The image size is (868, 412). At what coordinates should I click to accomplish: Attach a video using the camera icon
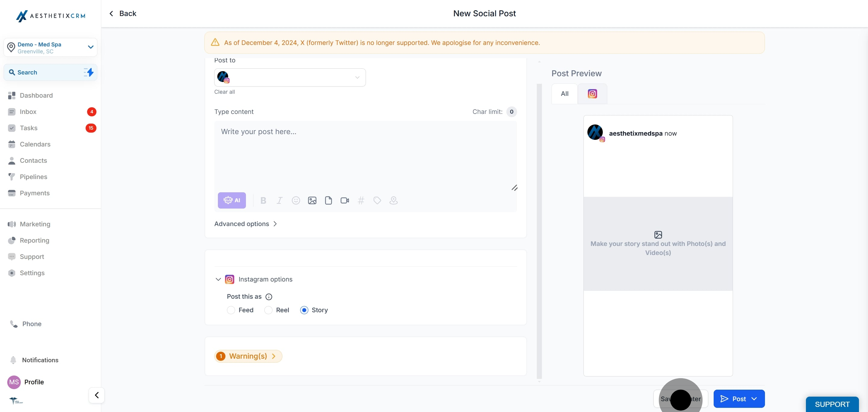pyautogui.click(x=344, y=200)
